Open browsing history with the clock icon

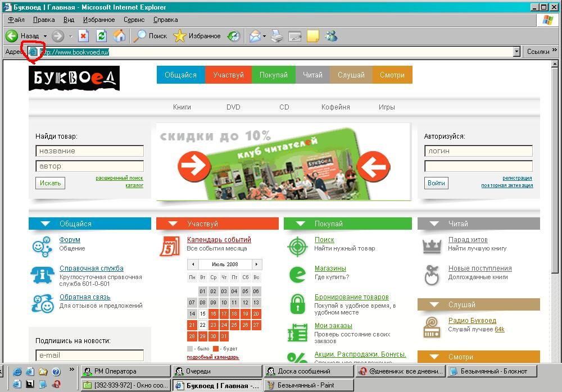tap(234, 36)
